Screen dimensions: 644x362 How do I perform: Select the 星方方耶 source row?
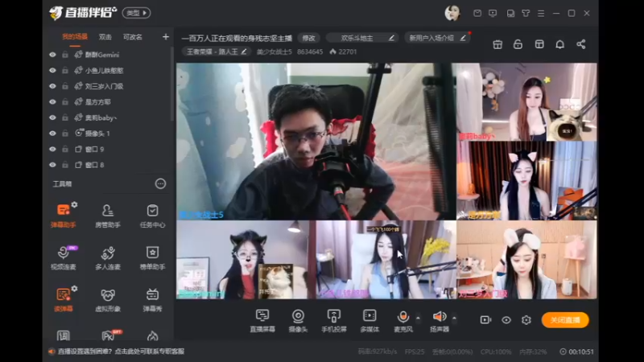pyautogui.click(x=108, y=102)
